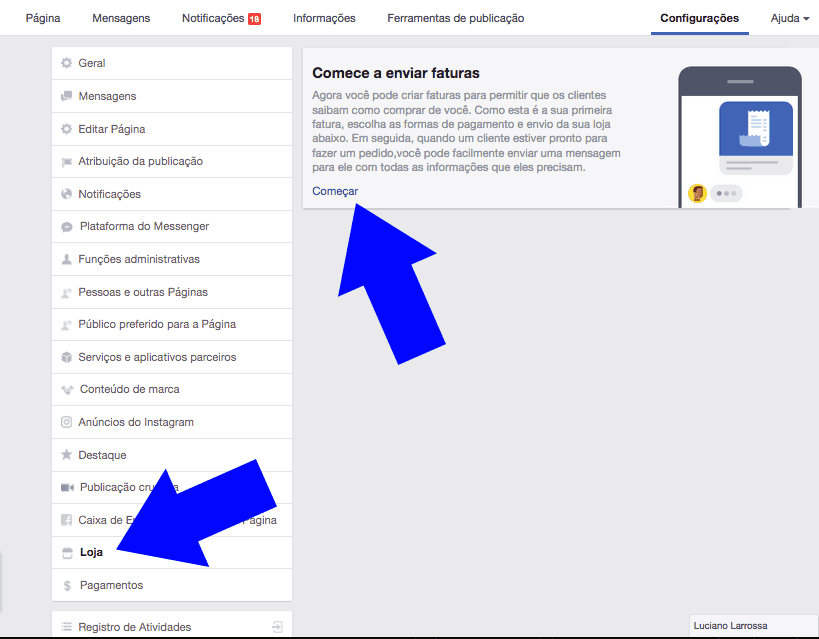Screen dimensions: 819x639
Task: Open the Loja settings item
Action: tap(172, 553)
